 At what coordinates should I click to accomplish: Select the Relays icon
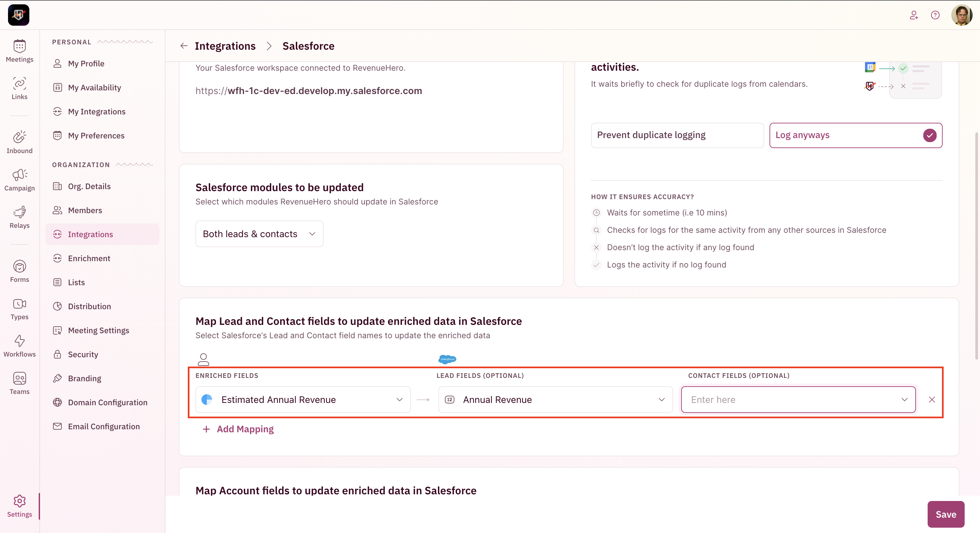click(x=19, y=217)
